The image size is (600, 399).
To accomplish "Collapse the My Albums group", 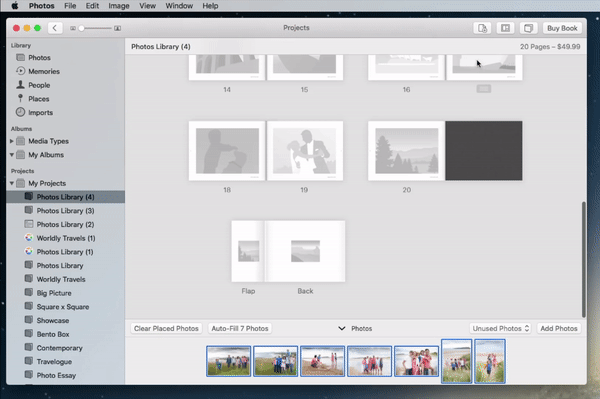I will point(11,155).
